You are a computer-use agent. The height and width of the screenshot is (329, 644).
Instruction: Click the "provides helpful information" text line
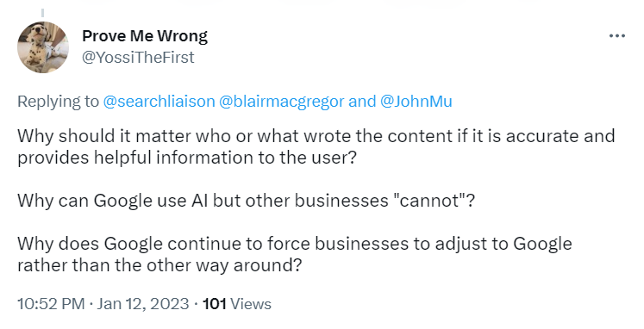pos(186,158)
